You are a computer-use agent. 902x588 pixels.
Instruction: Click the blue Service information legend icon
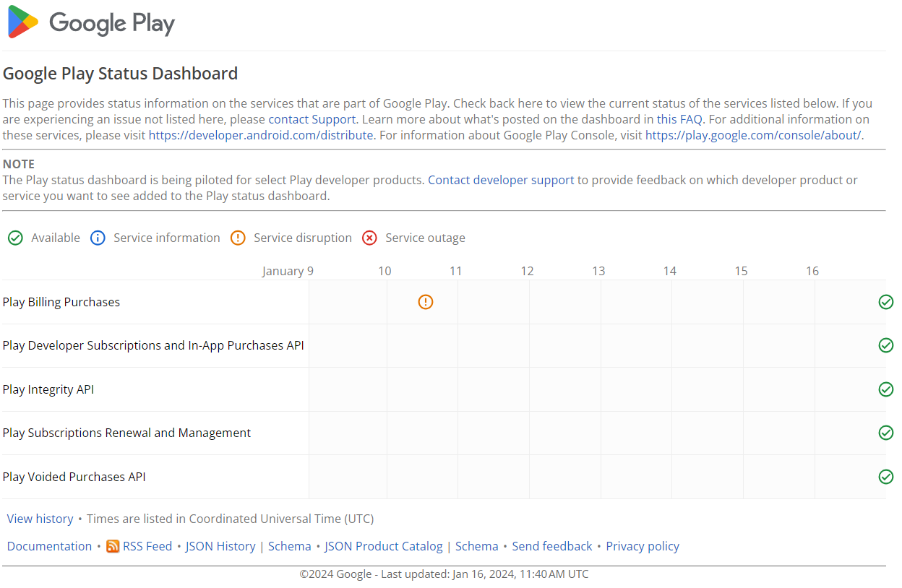click(x=98, y=238)
